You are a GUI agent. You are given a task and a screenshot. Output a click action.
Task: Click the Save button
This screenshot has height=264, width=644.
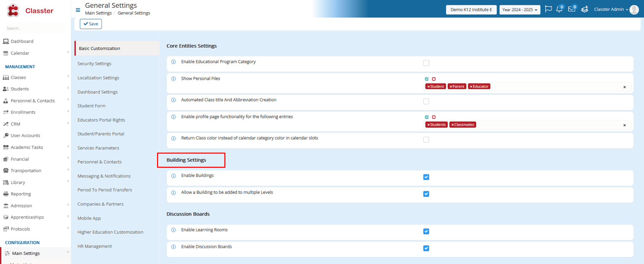click(x=91, y=24)
